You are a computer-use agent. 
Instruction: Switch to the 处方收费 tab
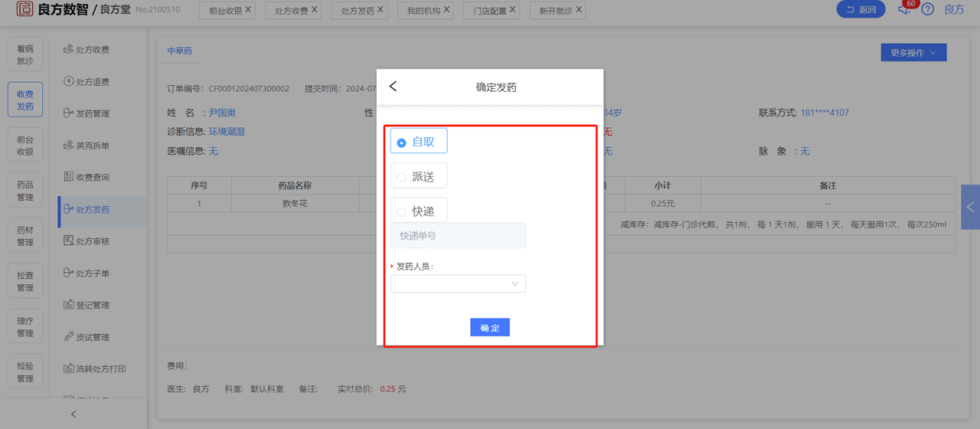click(292, 11)
